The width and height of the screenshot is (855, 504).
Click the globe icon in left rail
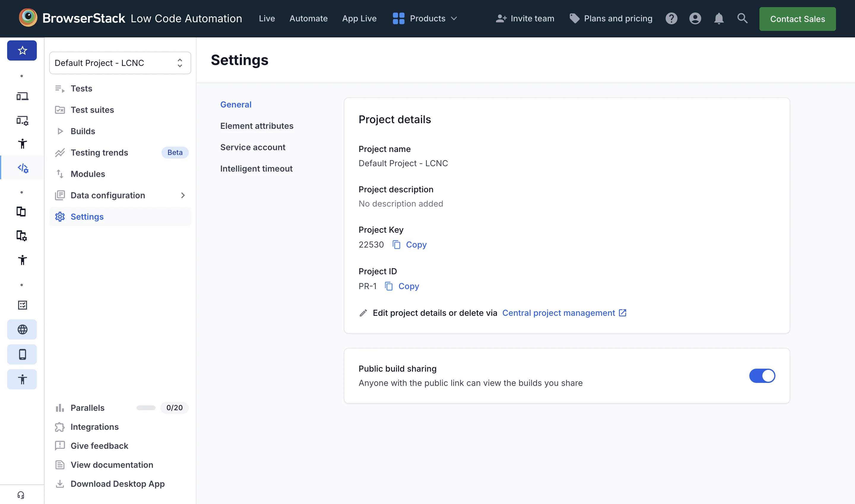point(22,329)
